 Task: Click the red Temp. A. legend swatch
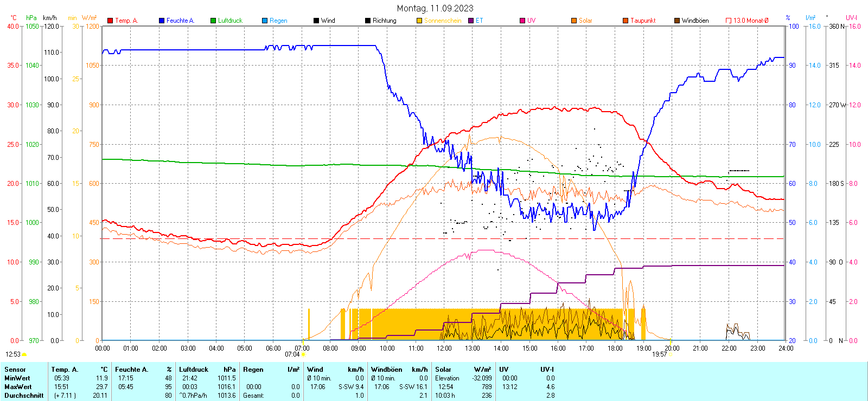(x=110, y=21)
